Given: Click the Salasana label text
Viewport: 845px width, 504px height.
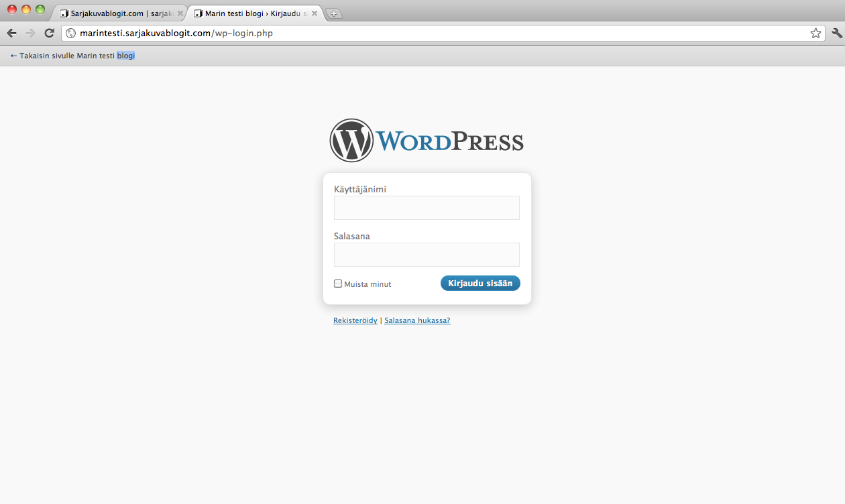Looking at the screenshot, I should [x=352, y=236].
